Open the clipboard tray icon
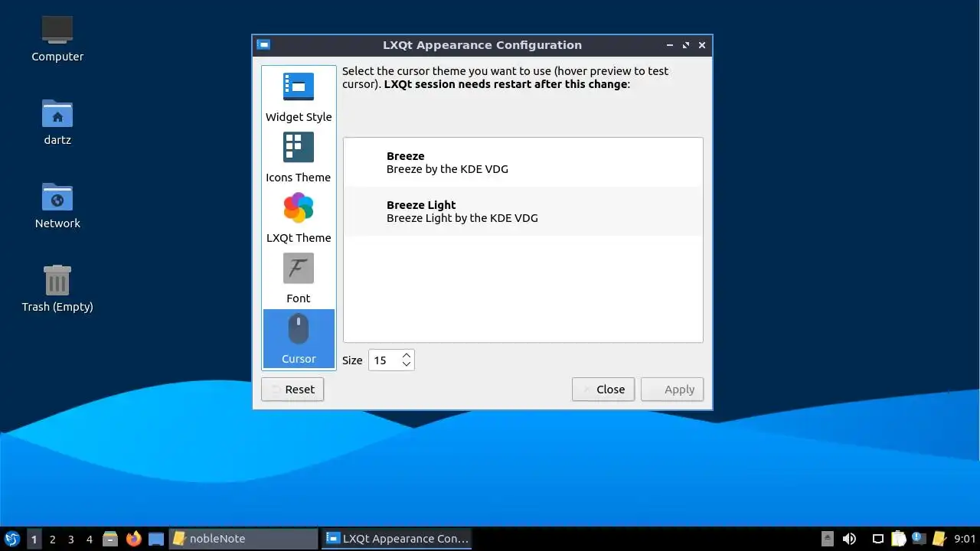 [x=899, y=539]
